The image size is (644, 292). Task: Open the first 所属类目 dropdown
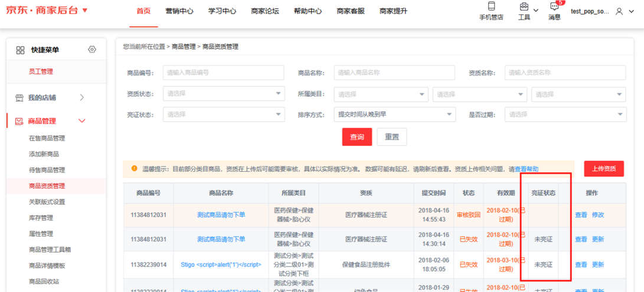381,94
